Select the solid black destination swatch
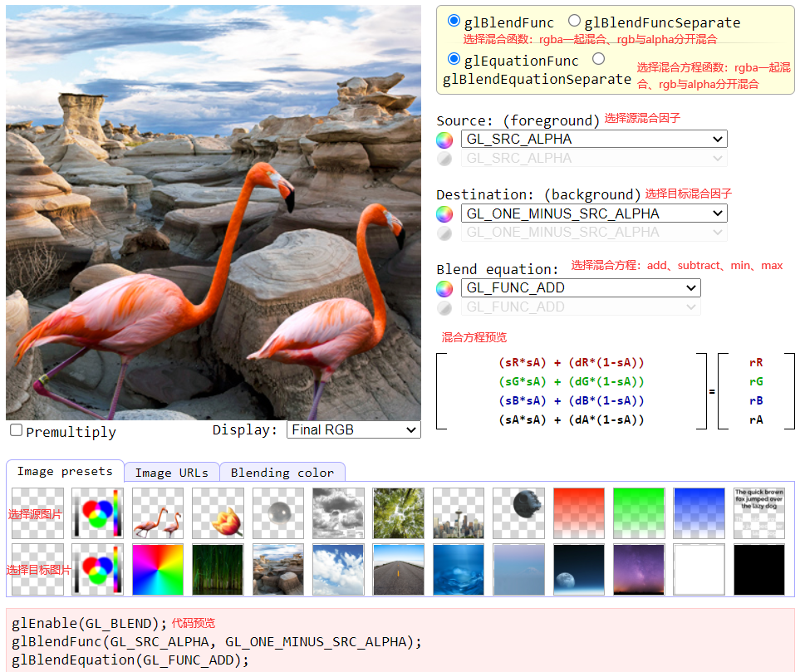 click(758, 570)
